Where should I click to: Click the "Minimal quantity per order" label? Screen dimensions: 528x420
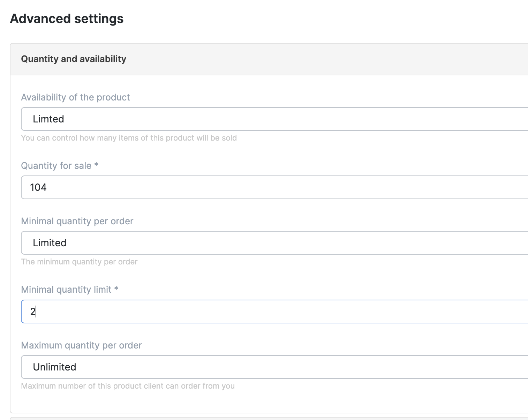pos(77,221)
